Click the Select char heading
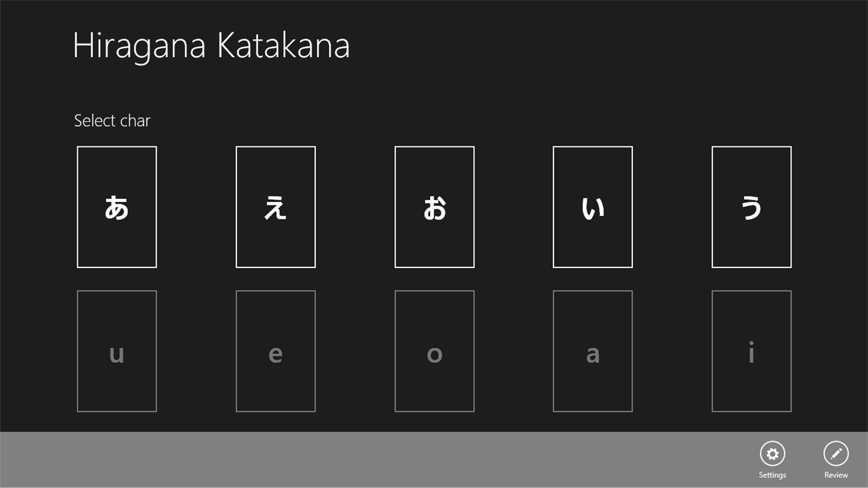Image resolution: width=868 pixels, height=488 pixels. coord(112,120)
